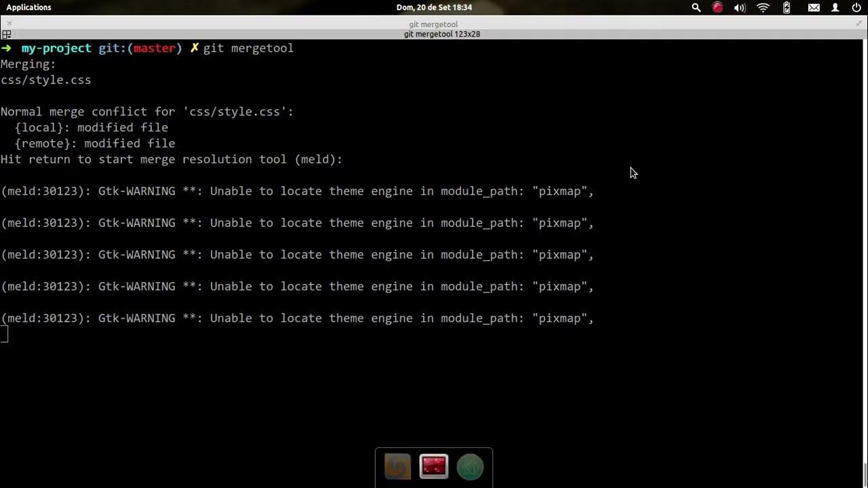Screen dimensions: 868x488
Task: Launch the orange swirl app in the dock
Action: pyautogui.click(x=397, y=466)
